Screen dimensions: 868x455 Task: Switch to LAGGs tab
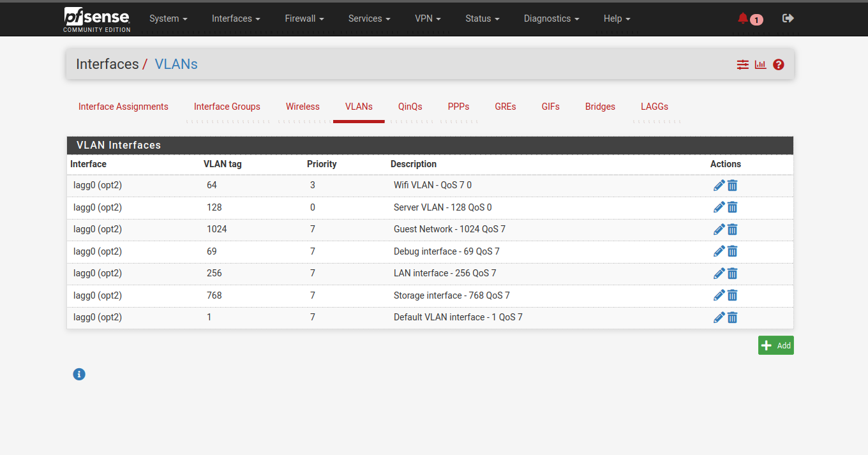(654, 107)
